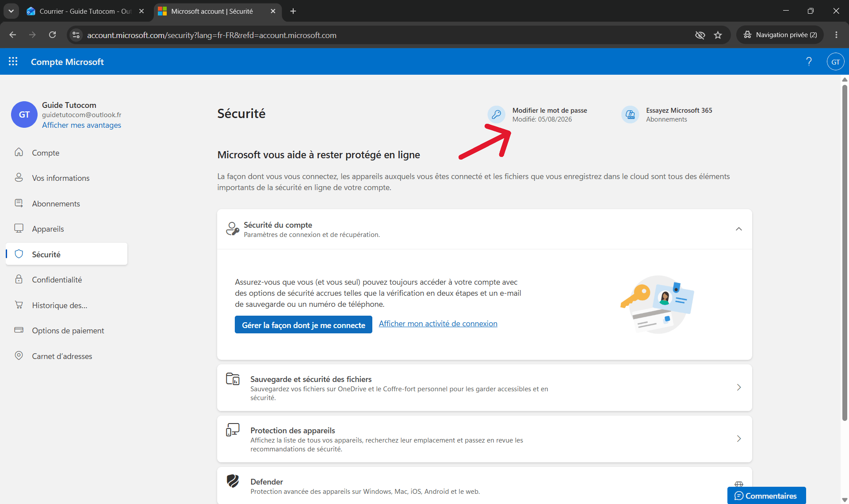The height and width of the screenshot is (504, 849).
Task: Click the Sauvegarde et sécurité des fichiers title
Action: 311,379
